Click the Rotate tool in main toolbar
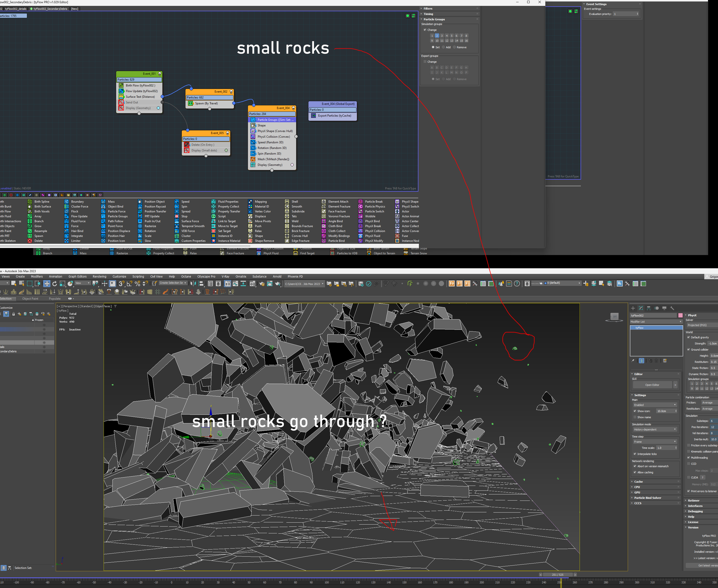This screenshot has height=588, width=718. point(55,284)
